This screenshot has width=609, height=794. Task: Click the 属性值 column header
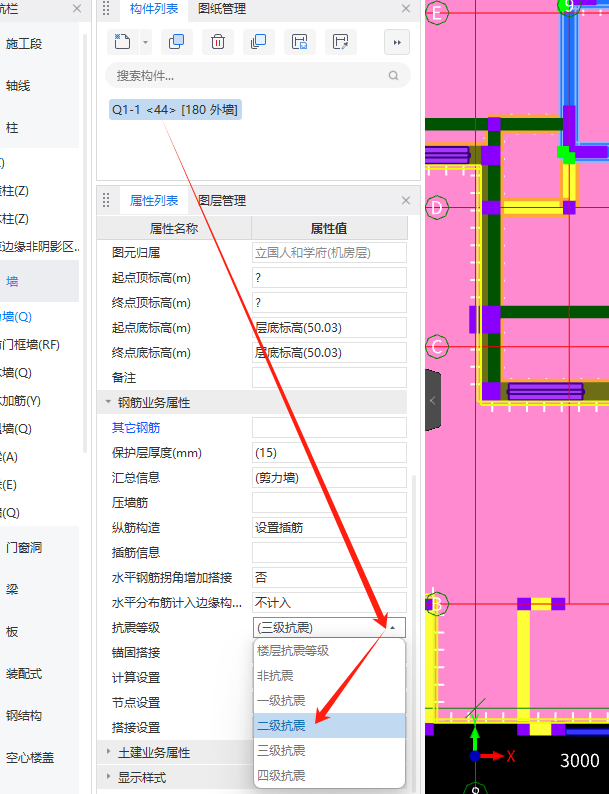pos(329,228)
